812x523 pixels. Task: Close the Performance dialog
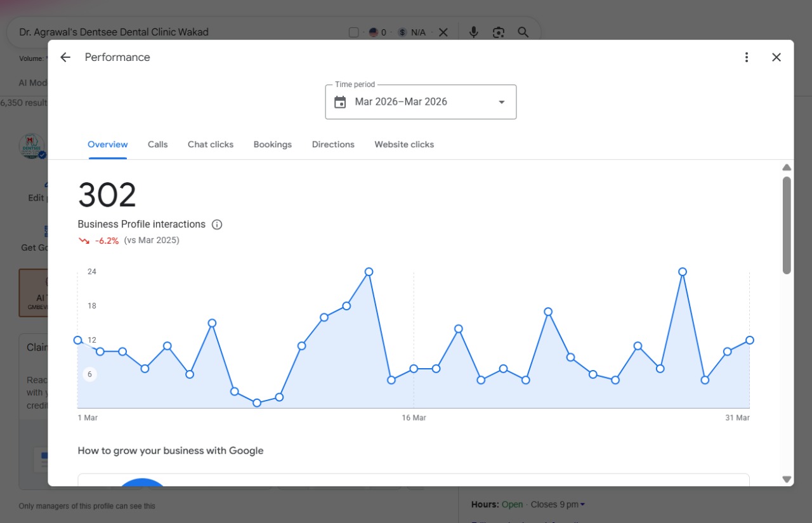coord(776,57)
